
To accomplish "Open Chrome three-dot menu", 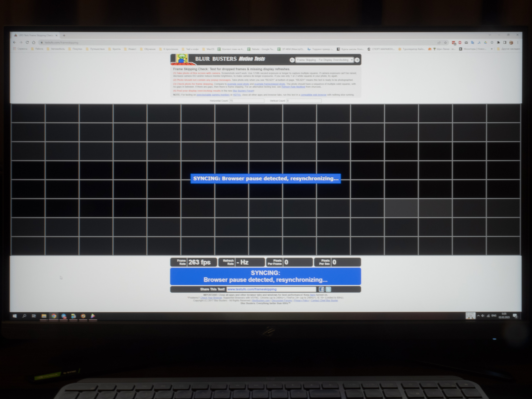I will pos(518,43).
